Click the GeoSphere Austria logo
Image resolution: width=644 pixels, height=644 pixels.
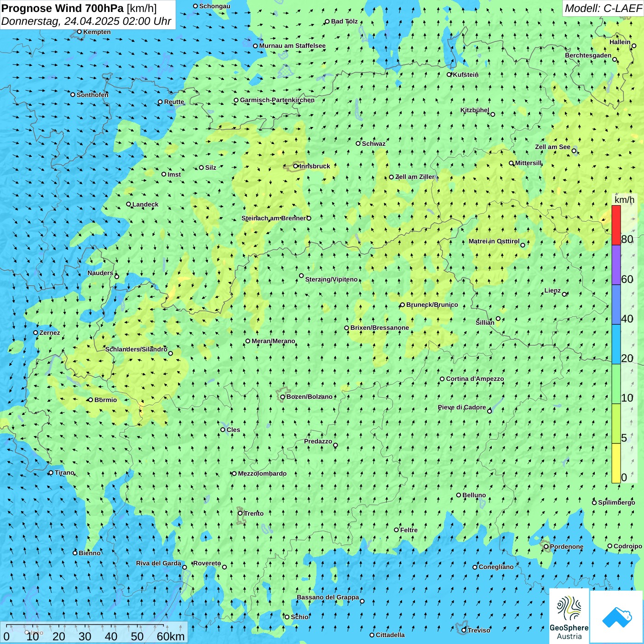[x=569, y=617]
